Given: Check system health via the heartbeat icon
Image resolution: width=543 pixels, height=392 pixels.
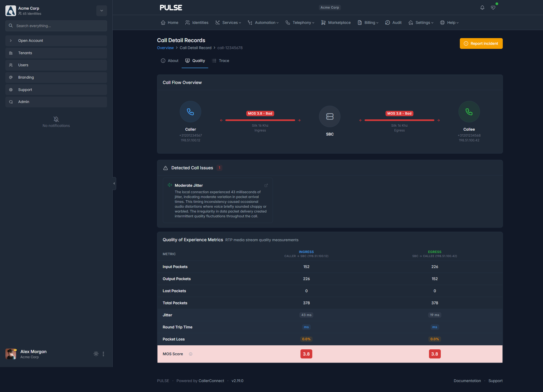Looking at the screenshot, I should pyautogui.click(x=493, y=8).
